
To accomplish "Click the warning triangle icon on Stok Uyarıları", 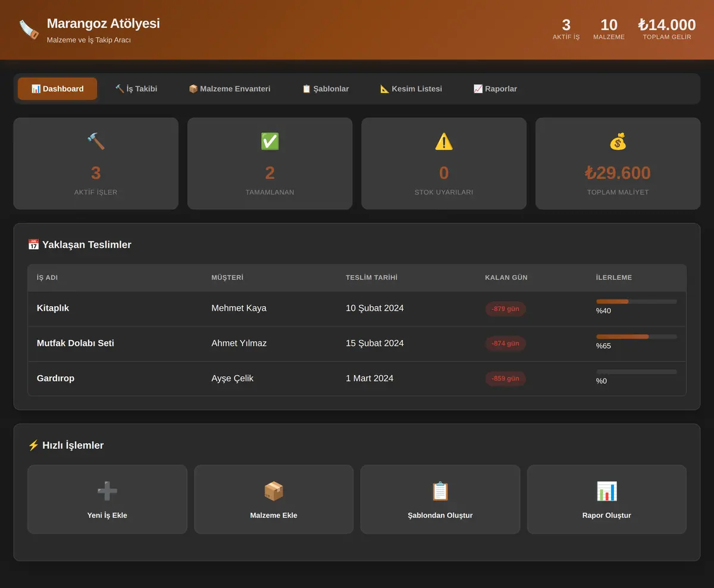I will tap(444, 141).
